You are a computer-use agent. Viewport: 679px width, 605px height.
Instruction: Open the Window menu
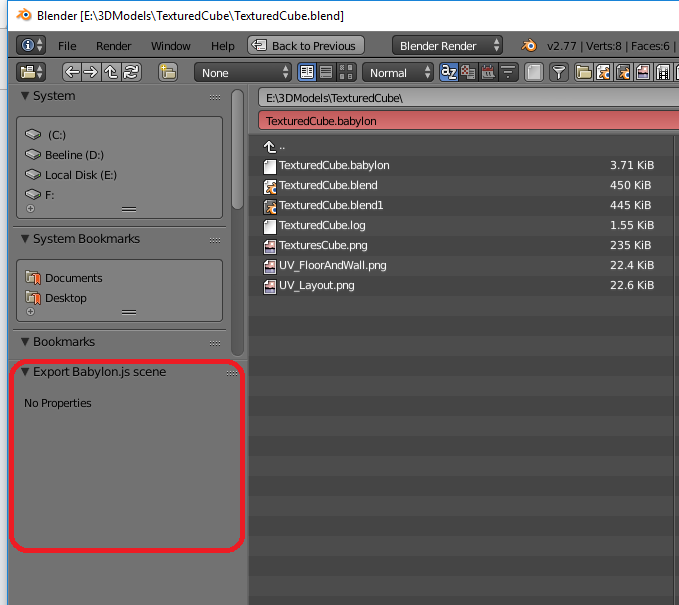pyautogui.click(x=171, y=46)
